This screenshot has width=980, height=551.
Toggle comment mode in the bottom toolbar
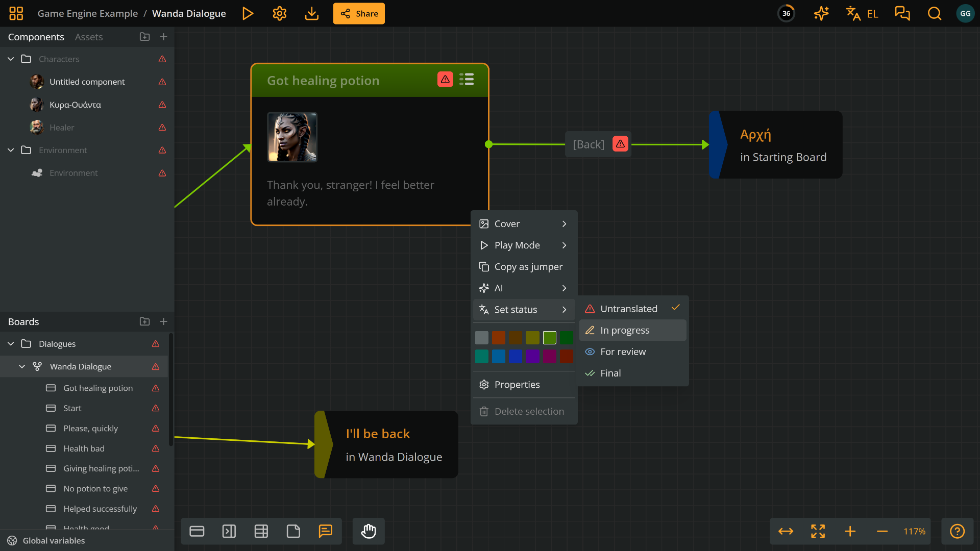326,531
